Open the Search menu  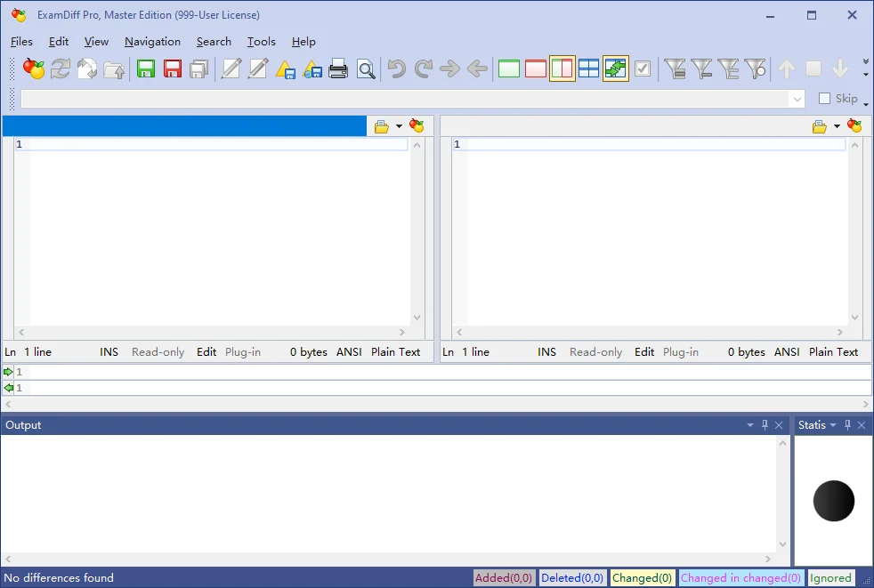pyautogui.click(x=214, y=42)
